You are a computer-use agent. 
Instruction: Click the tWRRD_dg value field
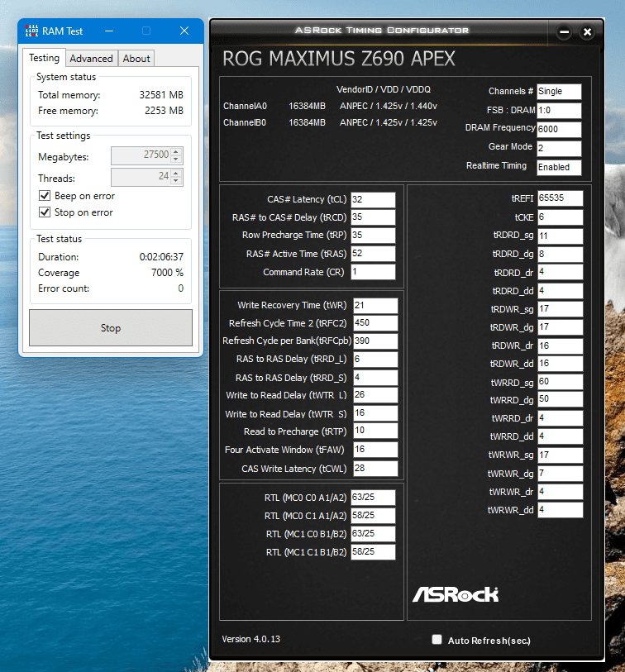click(x=561, y=399)
